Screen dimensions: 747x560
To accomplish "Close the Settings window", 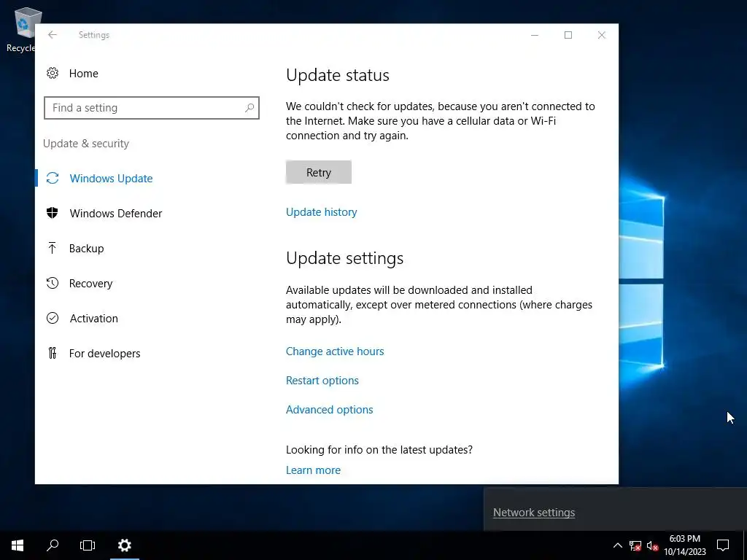I will 602,35.
